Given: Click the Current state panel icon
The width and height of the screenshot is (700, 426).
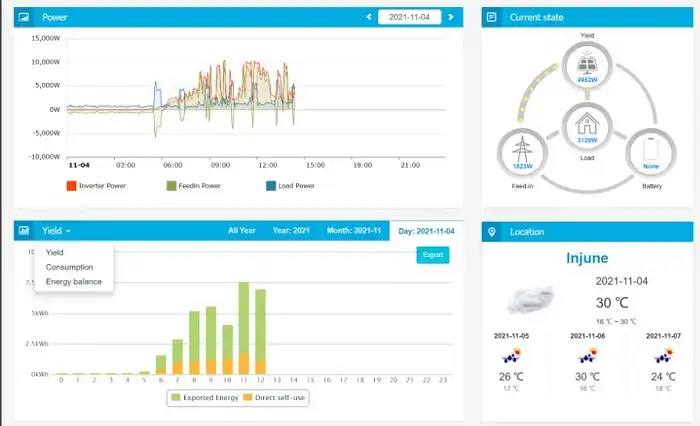Looking at the screenshot, I should [491, 17].
